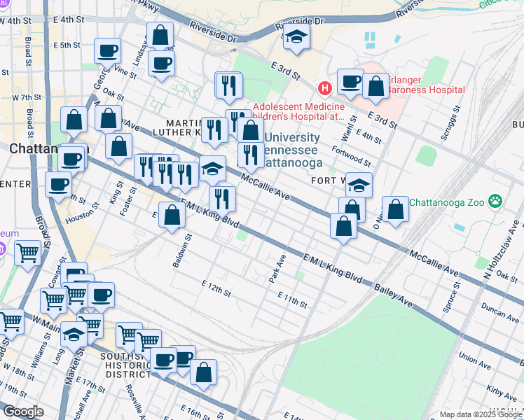Click shopping bag marker above Baldwin St

point(172,216)
